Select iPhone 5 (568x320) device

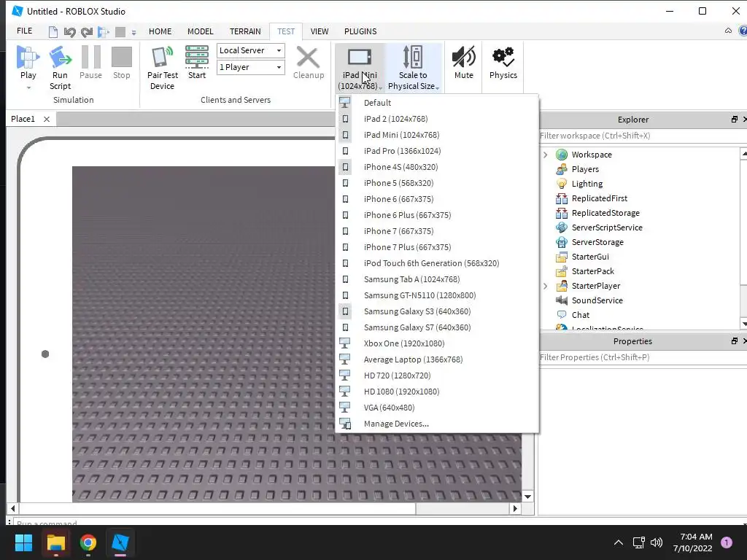pyautogui.click(x=437, y=183)
